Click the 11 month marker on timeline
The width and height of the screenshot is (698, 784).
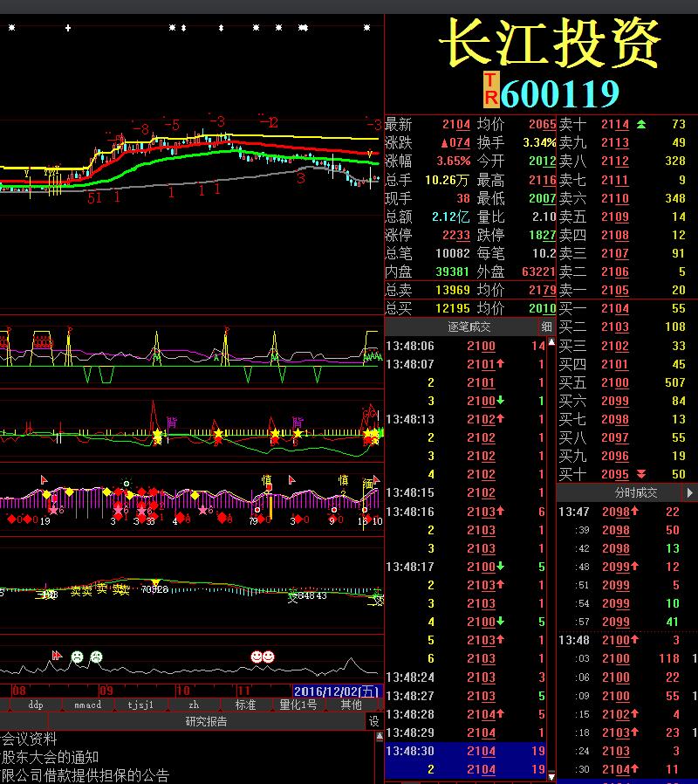click(x=243, y=691)
